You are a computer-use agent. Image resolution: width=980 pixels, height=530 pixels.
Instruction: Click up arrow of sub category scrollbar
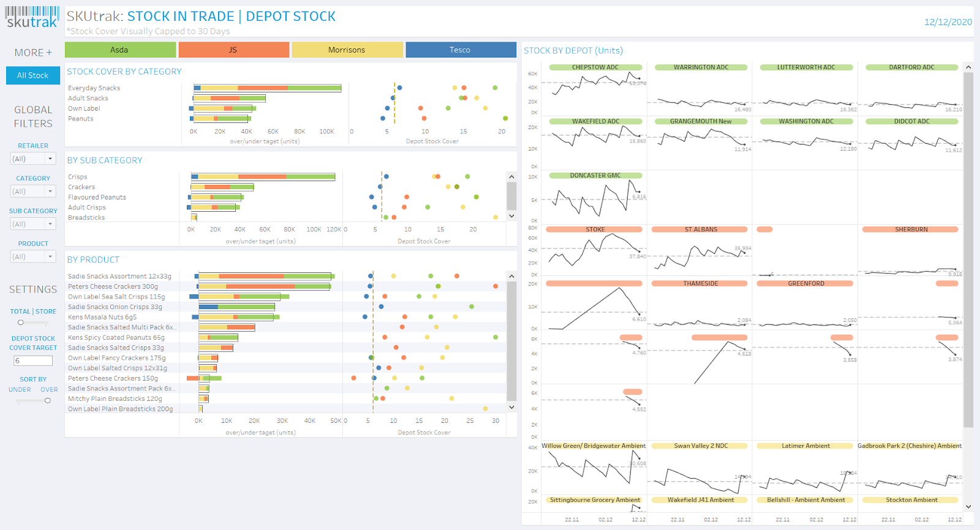tap(511, 177)
